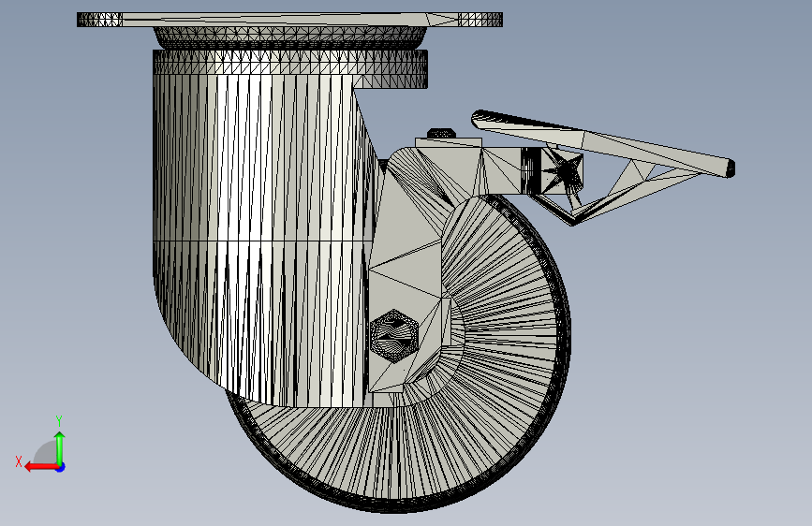Select the flat top mounting plate
Image resolution: width=812 pixels, height=526 pixels.
tap(289, 20)
